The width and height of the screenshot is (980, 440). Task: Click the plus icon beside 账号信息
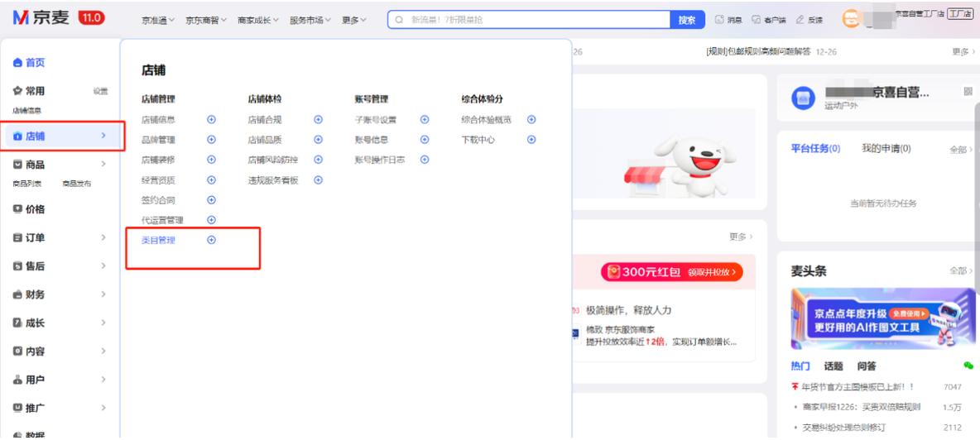[425, 140]
